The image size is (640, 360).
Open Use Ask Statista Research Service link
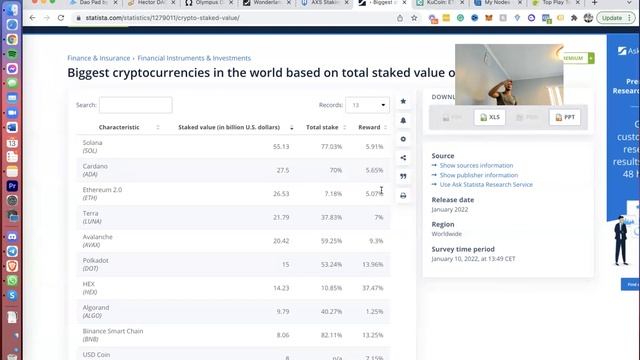[x=486, y=184]
